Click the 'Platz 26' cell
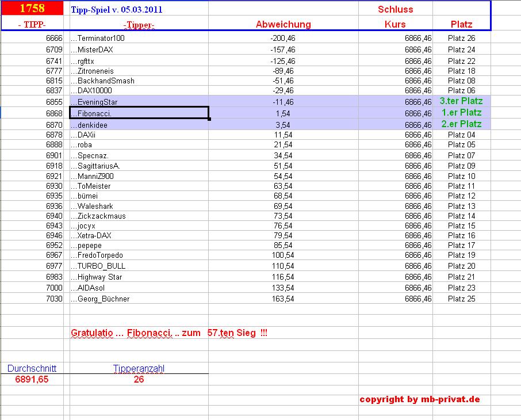Viewport: 521px width, 420px height. click(462, 38)
